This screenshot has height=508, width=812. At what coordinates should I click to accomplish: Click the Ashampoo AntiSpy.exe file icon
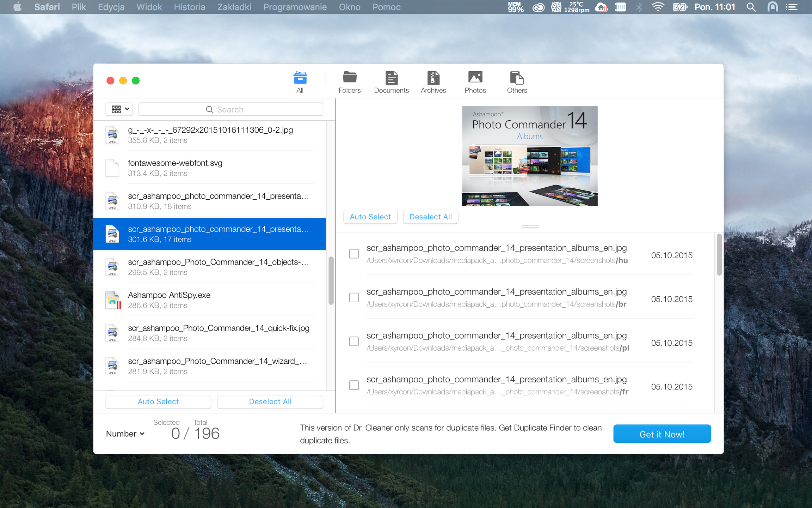click(x=113, y=300)
